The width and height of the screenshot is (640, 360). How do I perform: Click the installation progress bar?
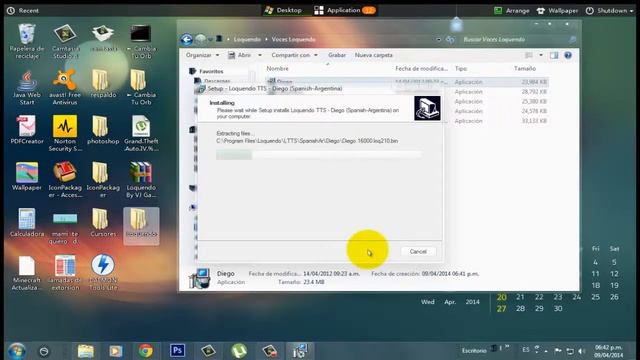coord(319,155)
